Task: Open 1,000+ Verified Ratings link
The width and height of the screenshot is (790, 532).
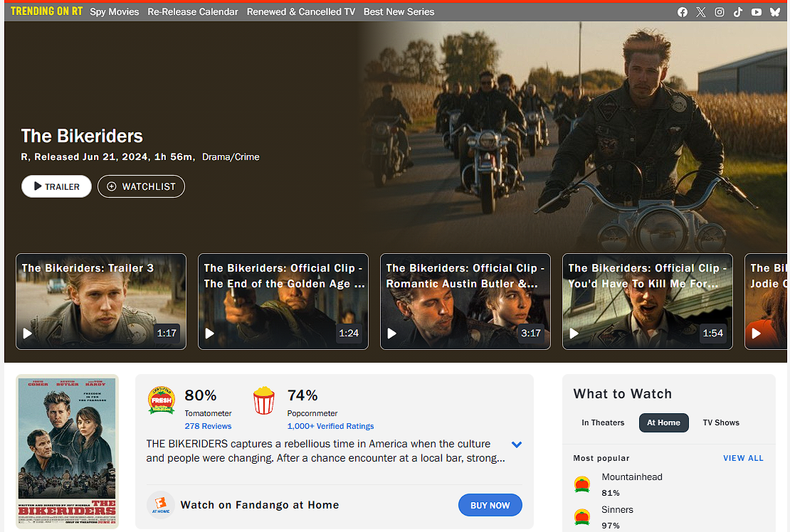Action: click(x=330, y=426)
